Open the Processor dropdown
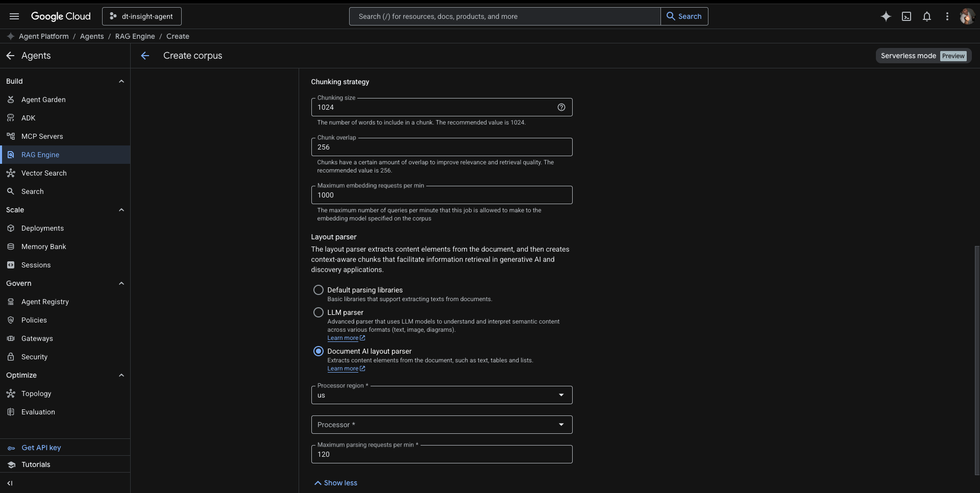The width and height of the screenshot is (980, 493). pyautogui.click(x=442, y=425)
